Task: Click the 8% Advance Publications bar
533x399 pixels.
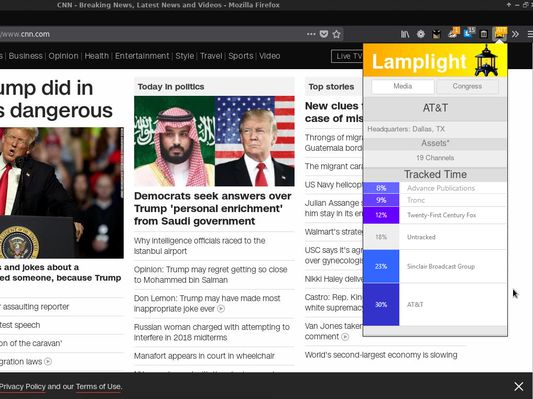Action: click(381, 188)
